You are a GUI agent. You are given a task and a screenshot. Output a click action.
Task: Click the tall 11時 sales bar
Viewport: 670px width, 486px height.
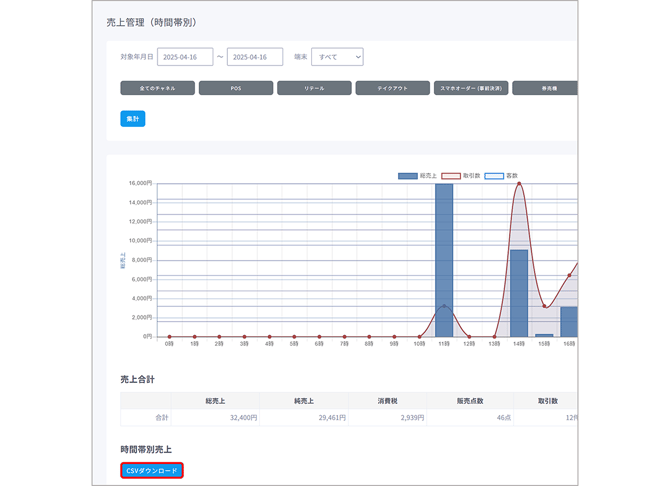pyautogui.click(x=444, y=260)
